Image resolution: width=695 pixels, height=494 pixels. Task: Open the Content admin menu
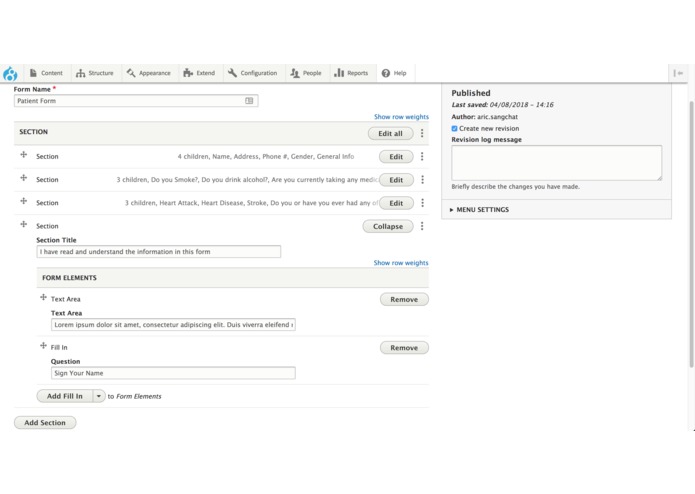(x=46, y=73)
